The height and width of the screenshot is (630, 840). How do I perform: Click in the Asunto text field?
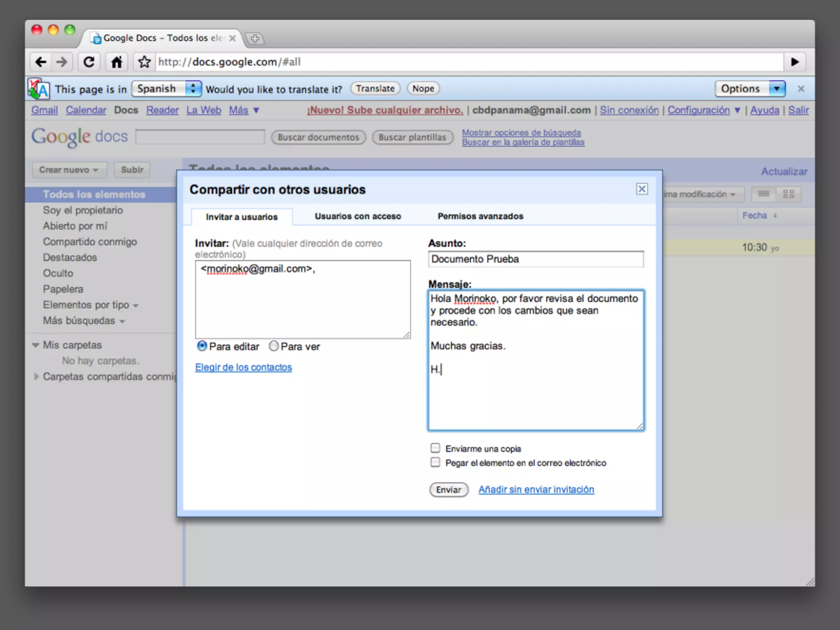tap(535, 259)
